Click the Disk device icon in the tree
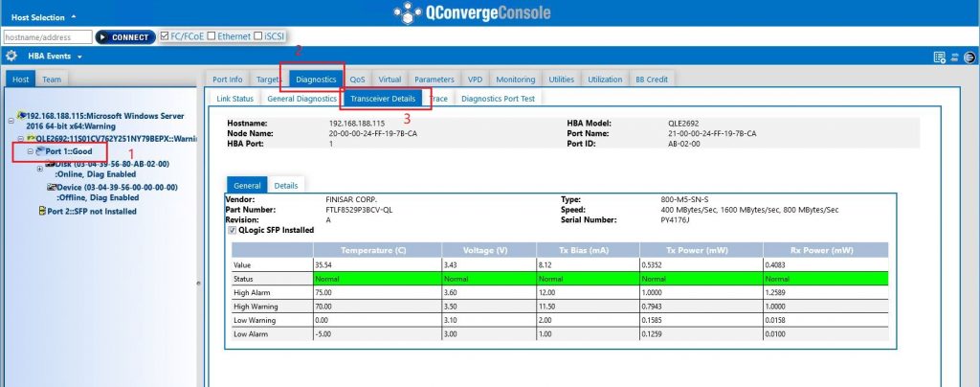 [52, 163]
